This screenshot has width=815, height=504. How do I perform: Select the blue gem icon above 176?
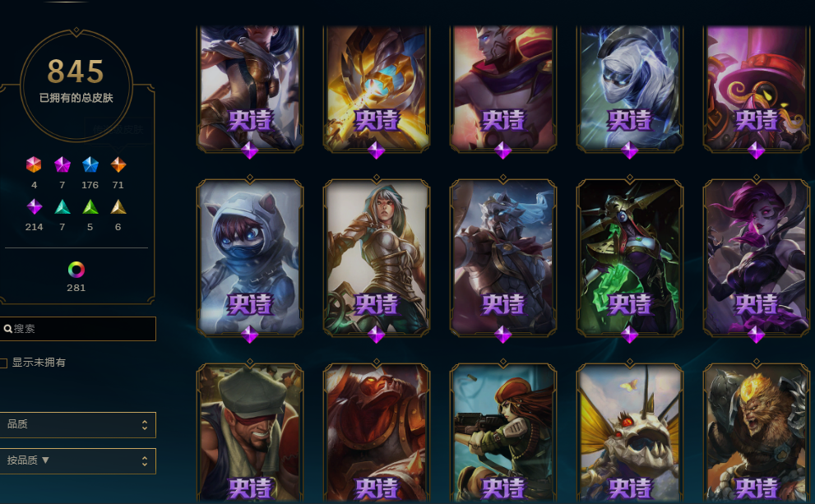click(90, 164)
